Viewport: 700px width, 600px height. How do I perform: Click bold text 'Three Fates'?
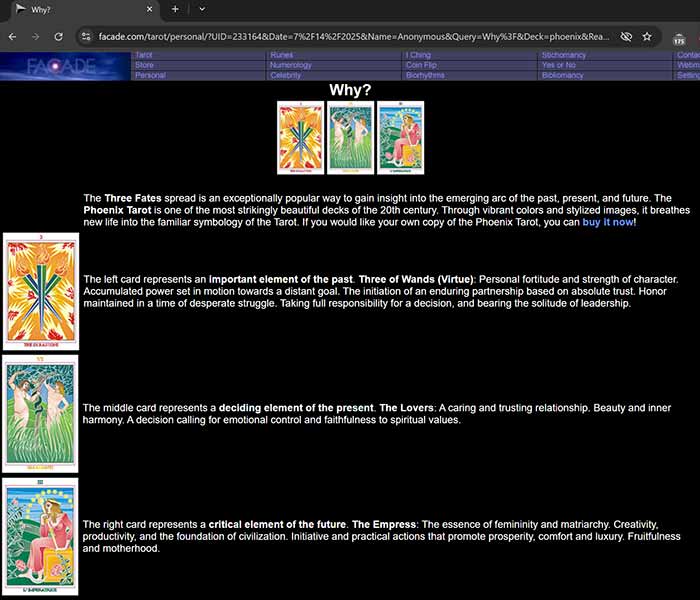pyautogui.click(x=133, y=198)
